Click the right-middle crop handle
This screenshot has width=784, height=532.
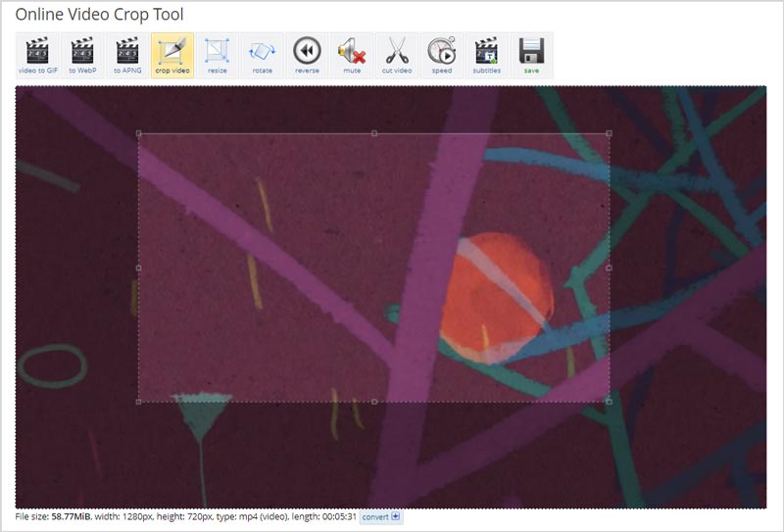[x=609, y=268]
